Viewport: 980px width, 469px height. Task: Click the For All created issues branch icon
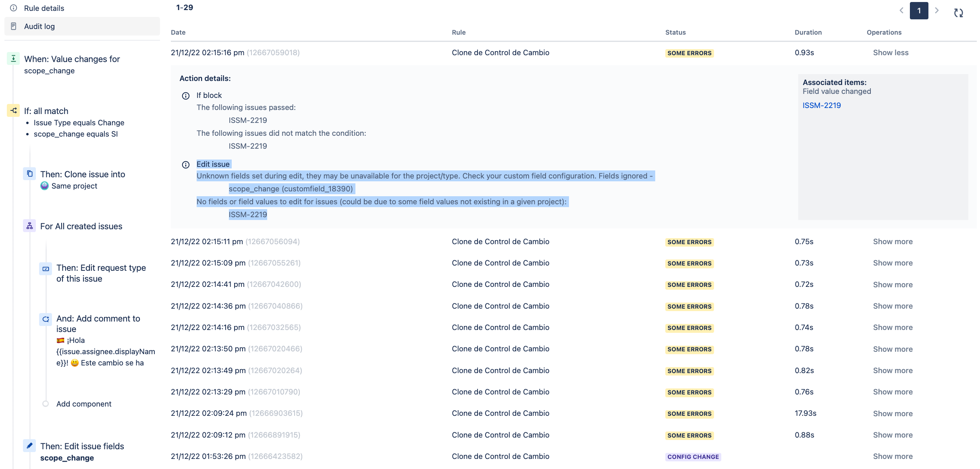29,226
